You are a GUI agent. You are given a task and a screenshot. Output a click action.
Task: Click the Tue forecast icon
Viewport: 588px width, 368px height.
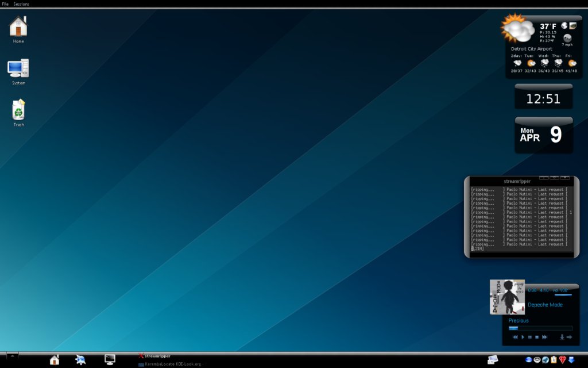point(531,63)
